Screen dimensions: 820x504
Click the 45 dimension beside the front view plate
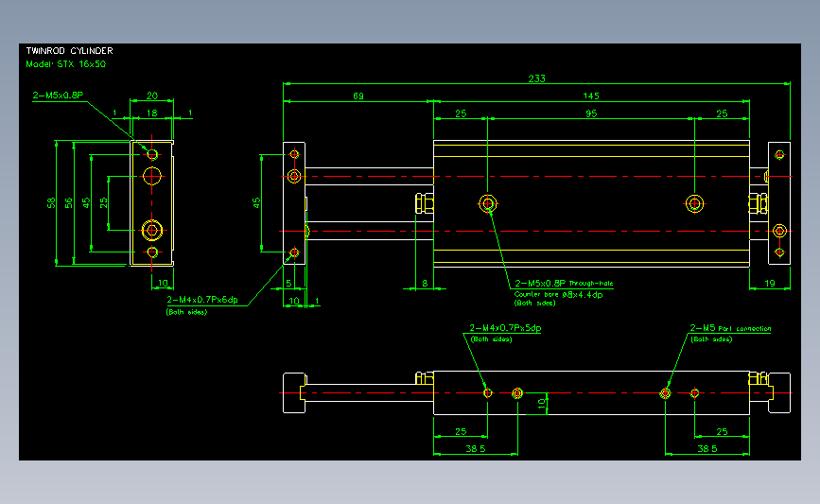point(256,203)
